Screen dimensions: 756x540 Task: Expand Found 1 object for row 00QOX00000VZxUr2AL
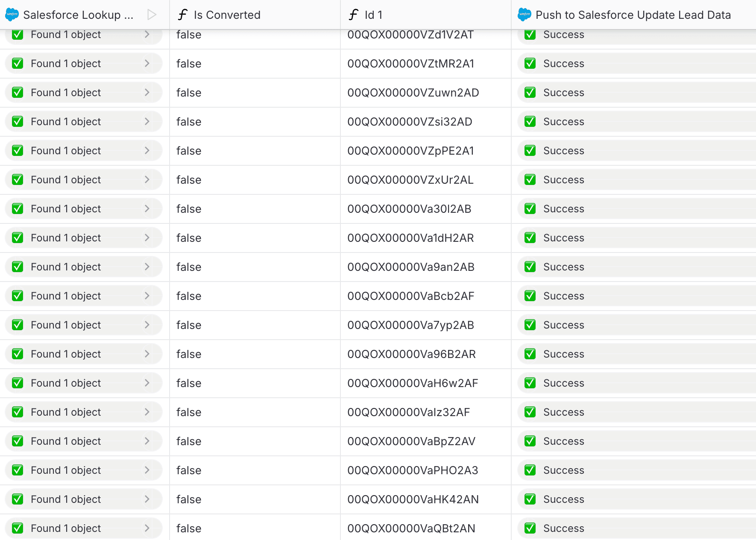click(x=147, y=180)
